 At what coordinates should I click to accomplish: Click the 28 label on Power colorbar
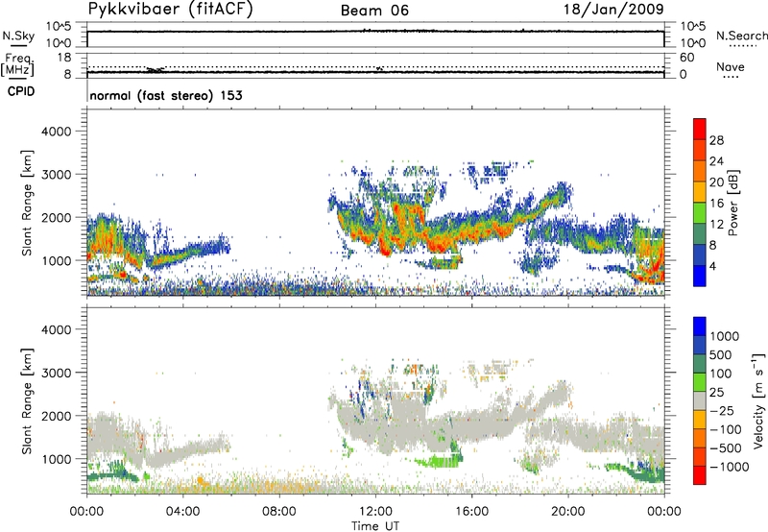[716, 140]
